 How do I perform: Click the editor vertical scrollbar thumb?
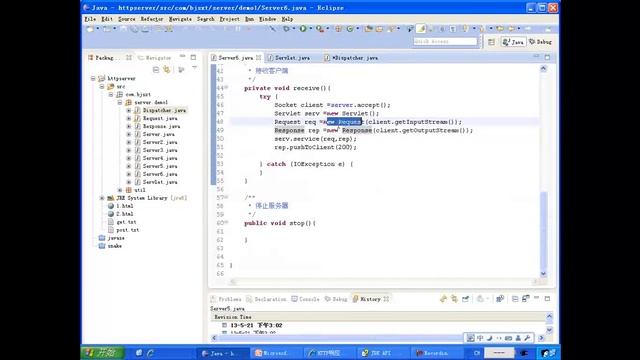tap(543, 230)
